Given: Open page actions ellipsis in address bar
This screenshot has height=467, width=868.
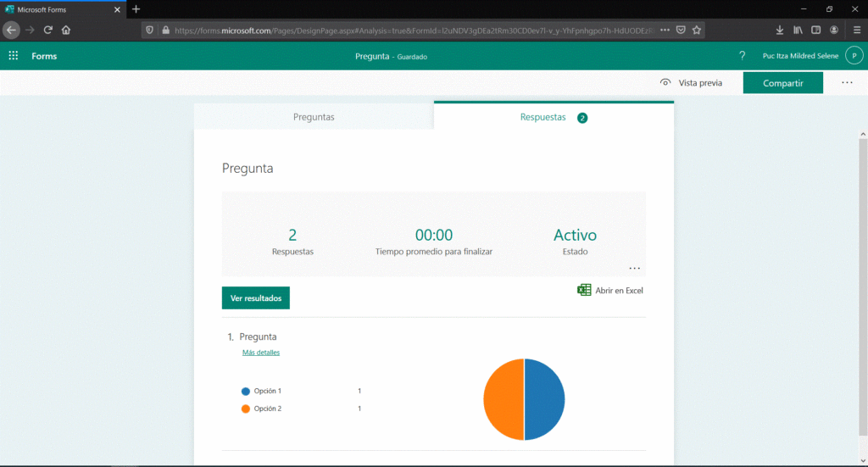Looking at the screenshot, I should tap(665, 30).
